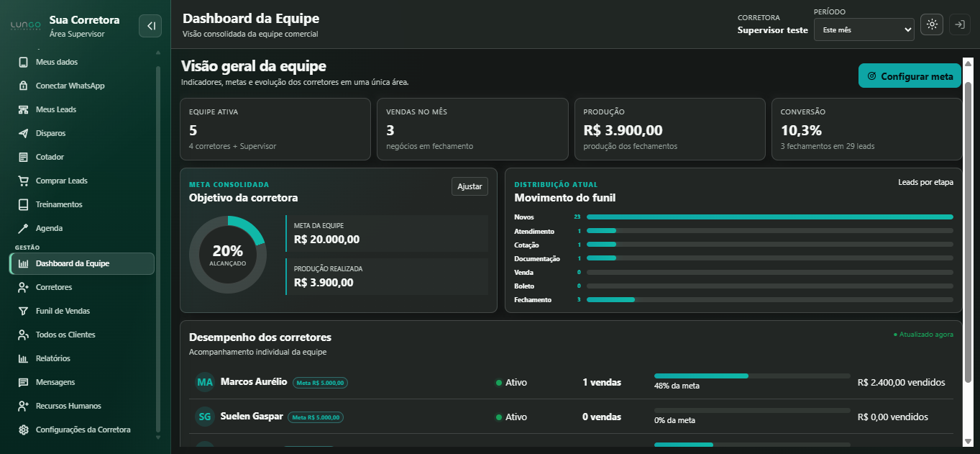Click the Fechamento funnel progress bar
Viewport: 980px width, 454px height.
click(770, 299)
